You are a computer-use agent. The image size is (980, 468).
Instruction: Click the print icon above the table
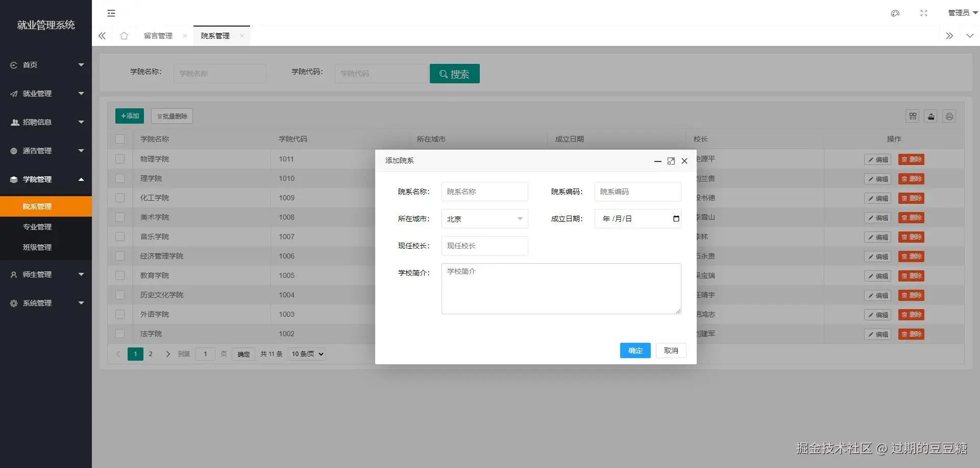point(949,116)
